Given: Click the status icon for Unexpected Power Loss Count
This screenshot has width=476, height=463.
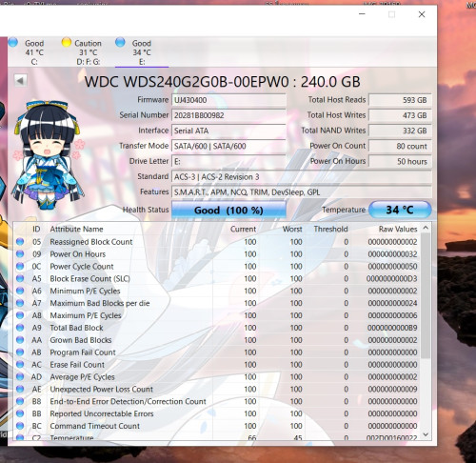Looking at the screenshot, I should pos(20,389).
